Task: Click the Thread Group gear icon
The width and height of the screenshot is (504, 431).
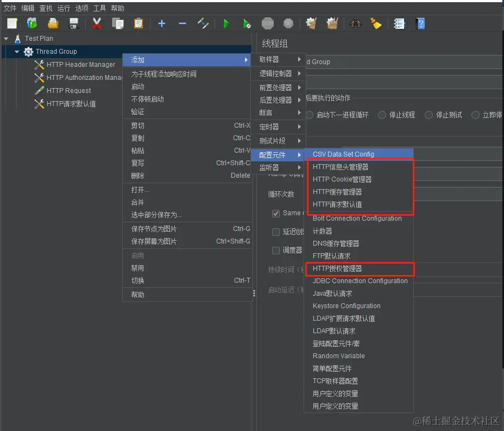Action: click(28, 52)
